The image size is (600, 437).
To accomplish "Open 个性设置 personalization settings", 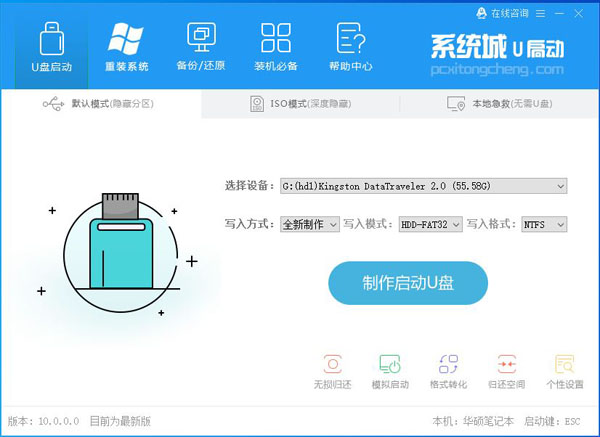I will tap(565, 364).
